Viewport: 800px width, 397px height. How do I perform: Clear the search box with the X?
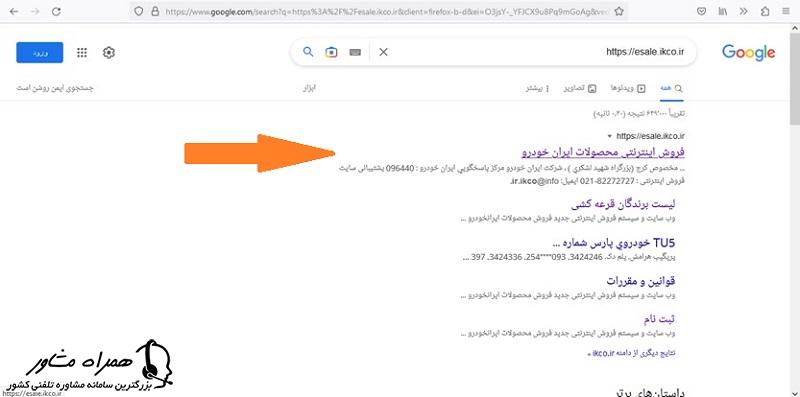point(383,52)
